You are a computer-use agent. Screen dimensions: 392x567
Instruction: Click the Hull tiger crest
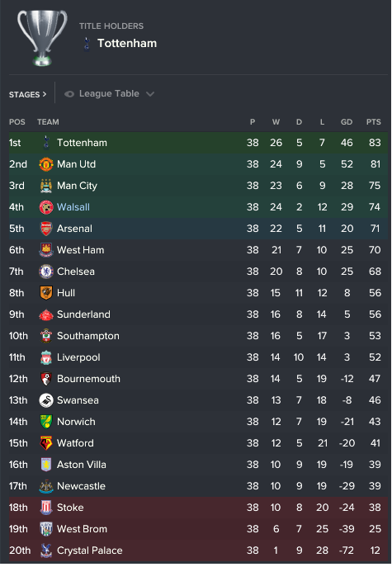46,293
